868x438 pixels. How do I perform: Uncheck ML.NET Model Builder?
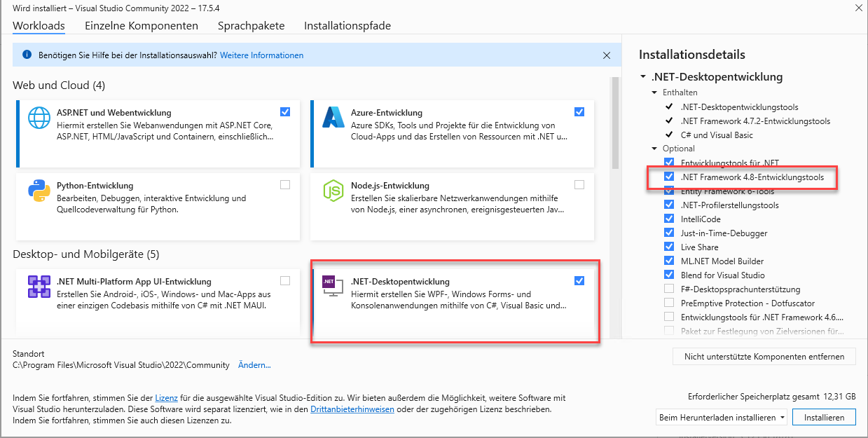(x=669, y=261)
